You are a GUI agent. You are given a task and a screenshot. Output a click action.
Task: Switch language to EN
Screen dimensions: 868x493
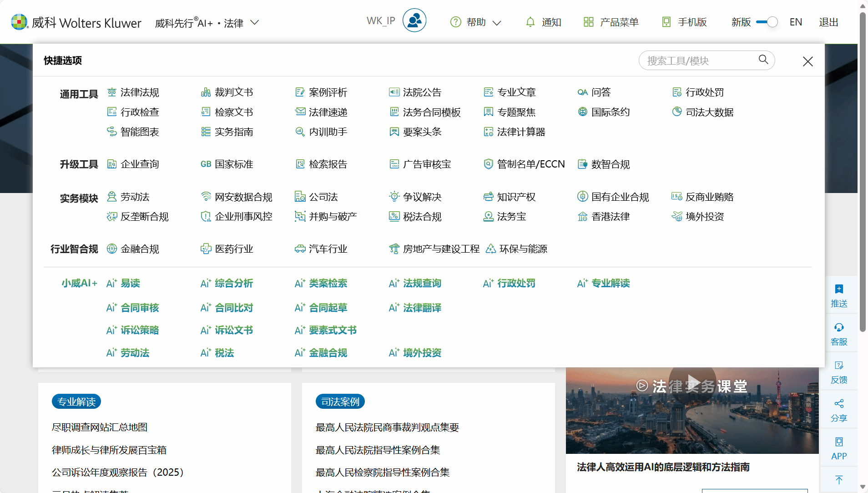tap(796, 22)
